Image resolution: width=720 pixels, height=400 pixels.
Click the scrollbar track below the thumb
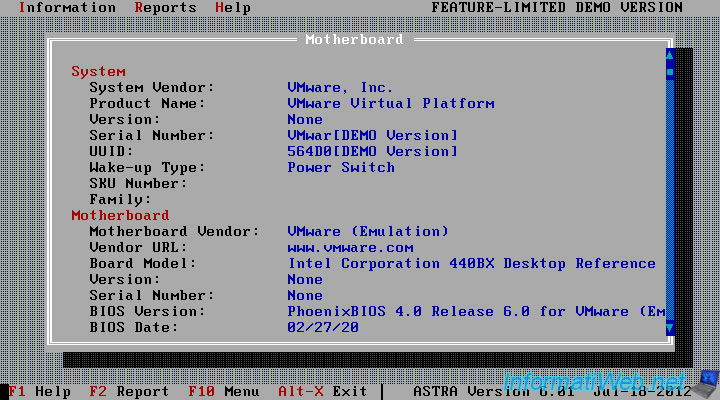(x=670, y=200)
